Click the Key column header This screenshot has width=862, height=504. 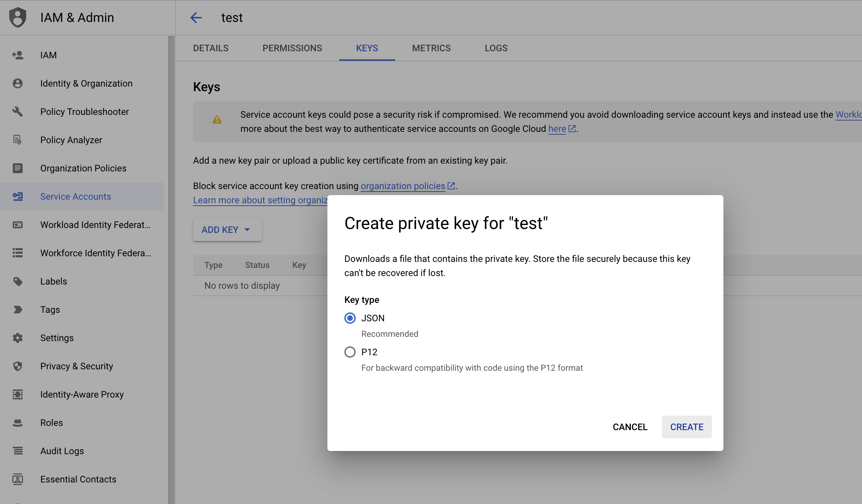pyautogui.click(x=299, y=265)
